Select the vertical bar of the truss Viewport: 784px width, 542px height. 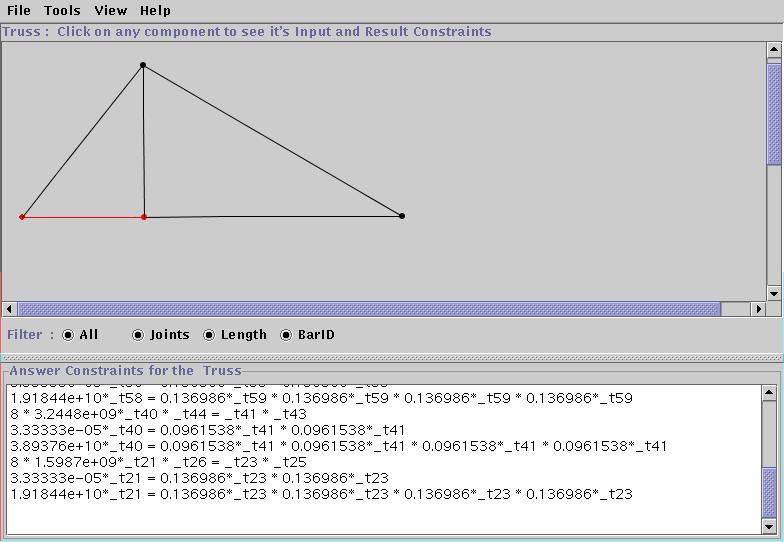tap(143, 140)
